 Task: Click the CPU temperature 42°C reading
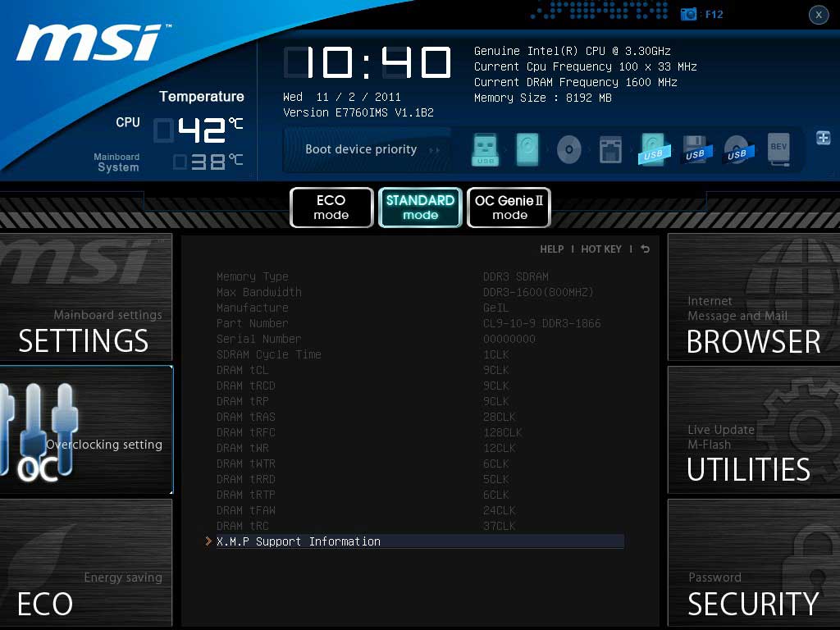(x=199, y=130)
